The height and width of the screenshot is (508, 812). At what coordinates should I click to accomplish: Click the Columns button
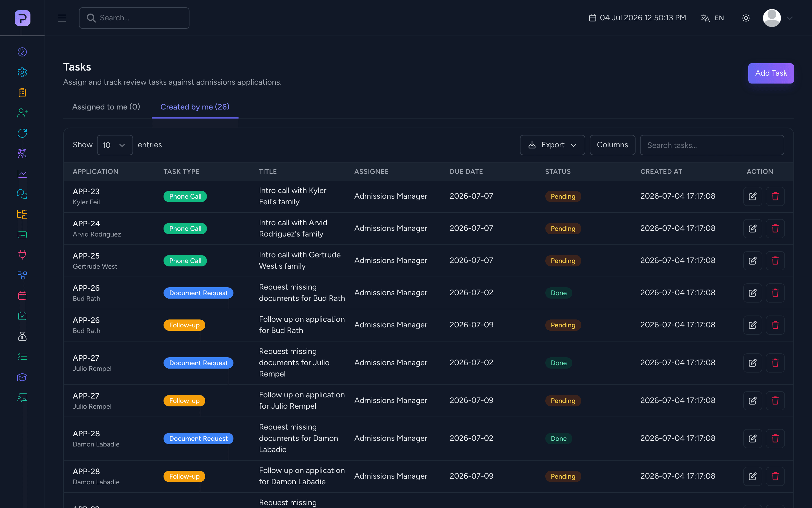click(x=612, y=145)
